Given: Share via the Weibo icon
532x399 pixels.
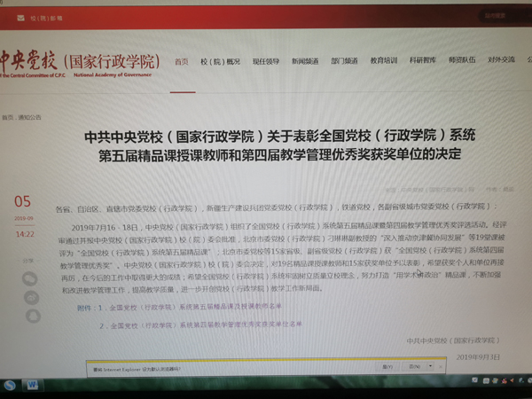Looking at the screenshot, I should click(32, 298).
